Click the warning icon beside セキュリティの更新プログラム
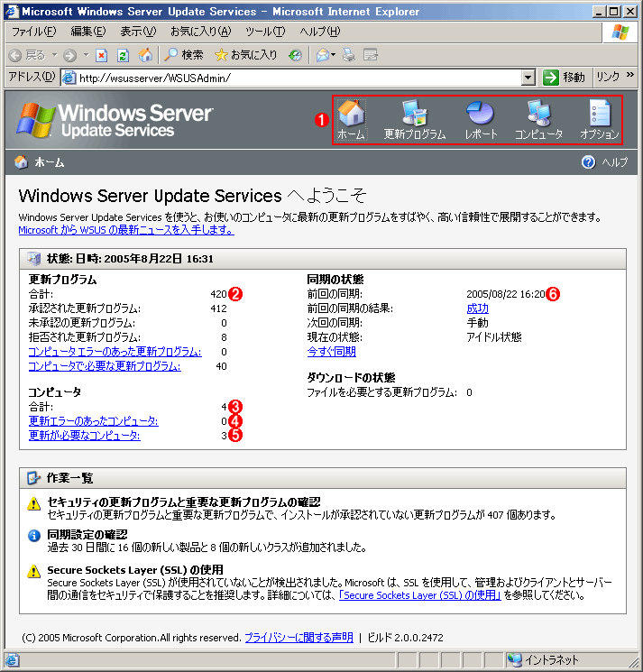643x672 pixels. point(34,503)
